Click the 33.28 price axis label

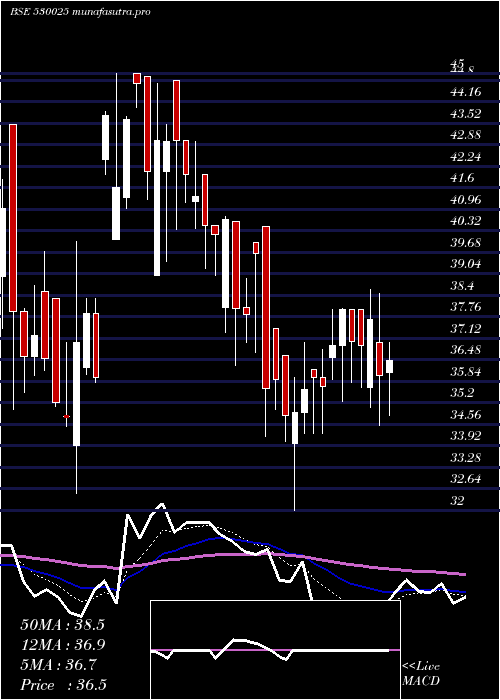(466, 457)
